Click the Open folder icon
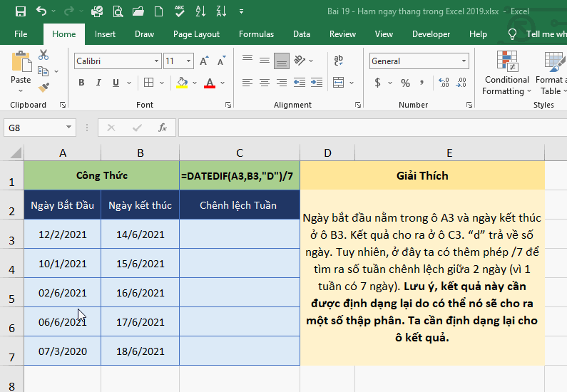 (138, 11)
